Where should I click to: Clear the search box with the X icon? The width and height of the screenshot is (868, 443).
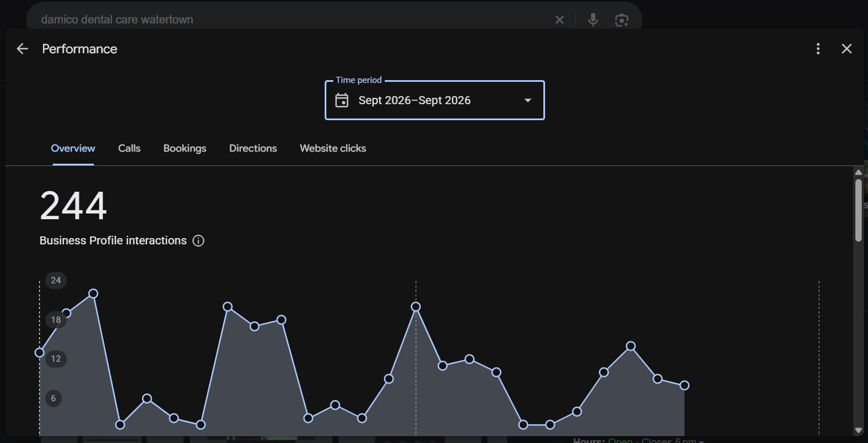[559, 20]
